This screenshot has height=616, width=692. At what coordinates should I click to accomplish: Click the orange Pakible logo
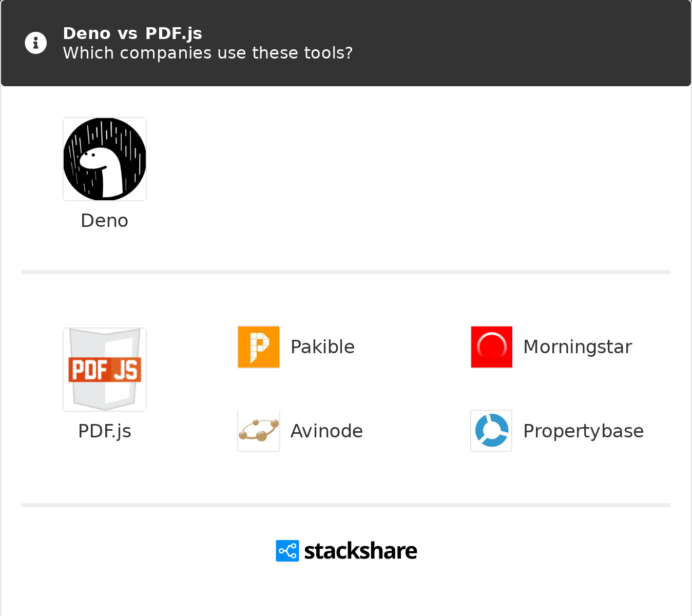[259, 347]
